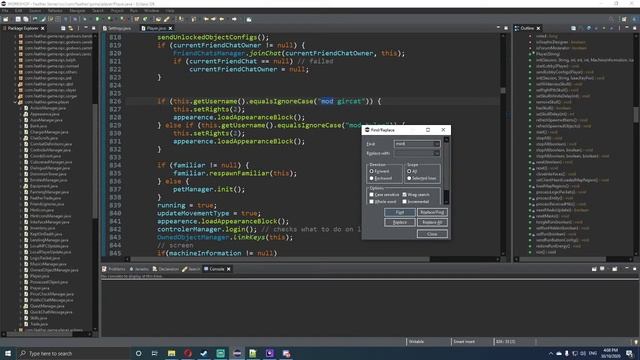The height and width of the screenshot is (360, 640).
Task: Enable the Incremental checkbox
Action: coord(404,202)
